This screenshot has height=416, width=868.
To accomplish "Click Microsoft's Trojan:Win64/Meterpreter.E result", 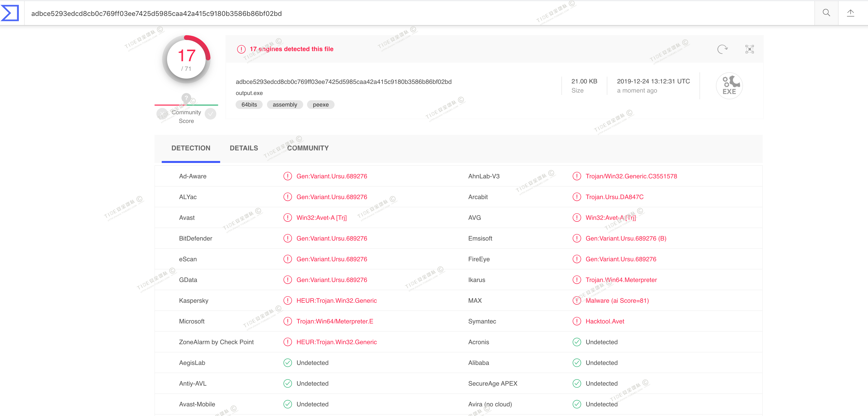I will pyautogui.click(x=335, y=321).
